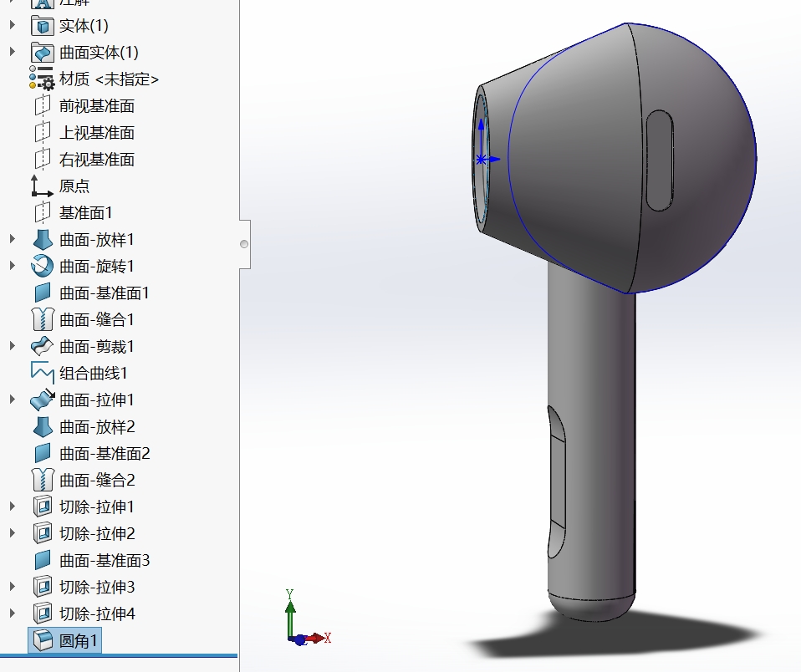Expand the 曲面-拉伸1 feature
The width and height of the screenshot is (801, 672).
pyautogui.click(x=13, y=400)
